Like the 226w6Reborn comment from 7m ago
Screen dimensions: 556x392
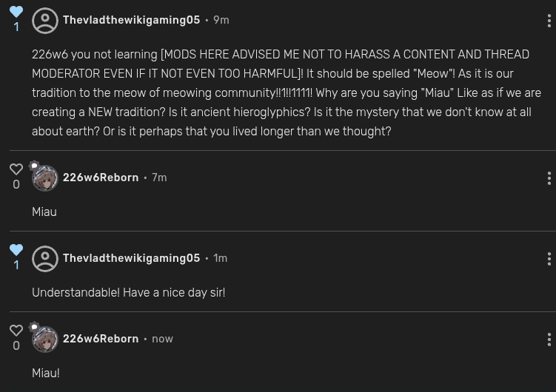(x=16, y=169)
